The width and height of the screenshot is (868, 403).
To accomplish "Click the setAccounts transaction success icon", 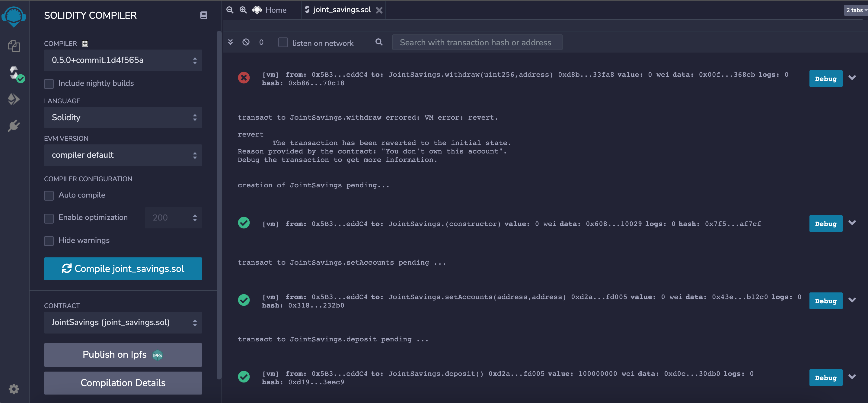I will [244, 300].
